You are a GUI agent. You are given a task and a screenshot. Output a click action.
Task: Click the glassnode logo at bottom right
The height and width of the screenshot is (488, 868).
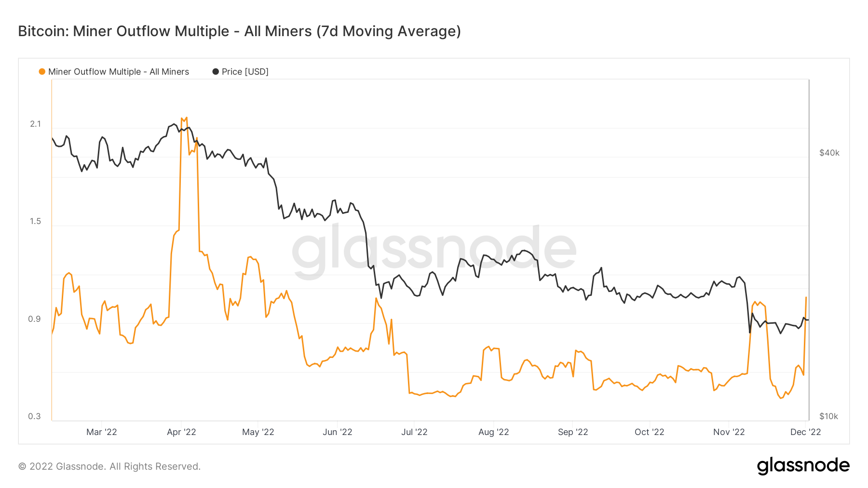803,466
